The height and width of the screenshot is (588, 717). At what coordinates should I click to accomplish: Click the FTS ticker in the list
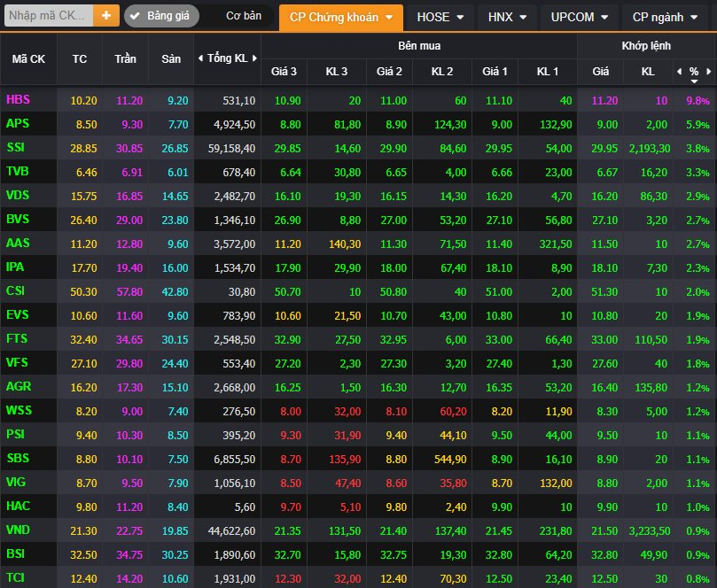(x=17, y=338)
